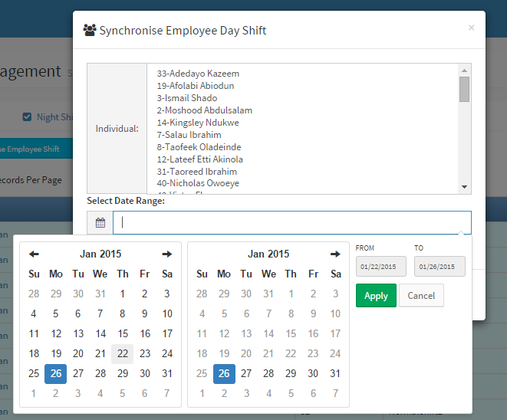The height and width of the screenshot is (420, 507).
Task: Cancel the date range selection
Action: click(x=421, y=296)
